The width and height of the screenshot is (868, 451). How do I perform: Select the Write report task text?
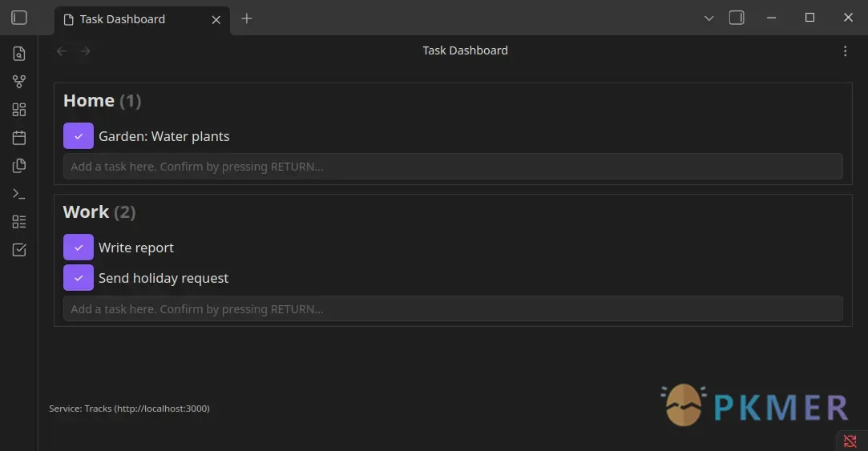click(x=136, y=248)
